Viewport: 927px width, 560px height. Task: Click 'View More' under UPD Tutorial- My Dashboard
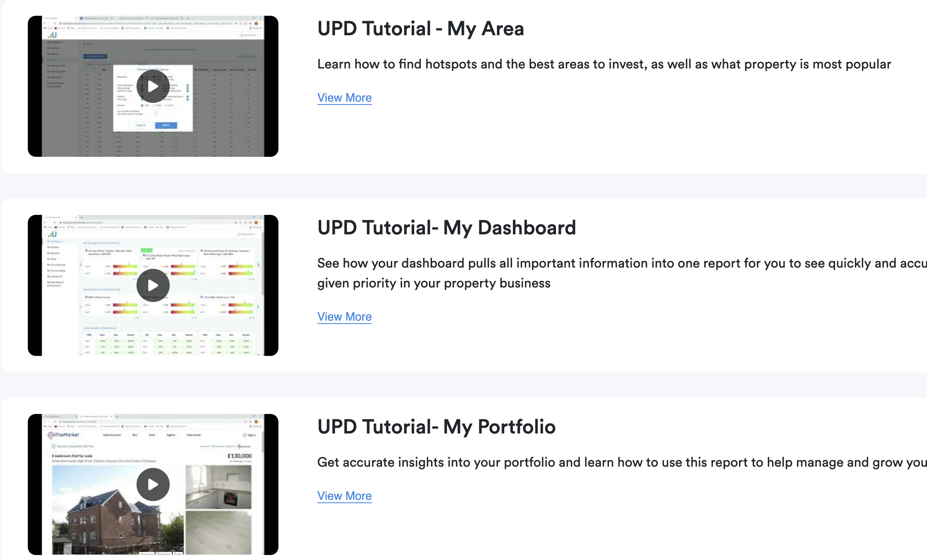click(x=344, y=317)
